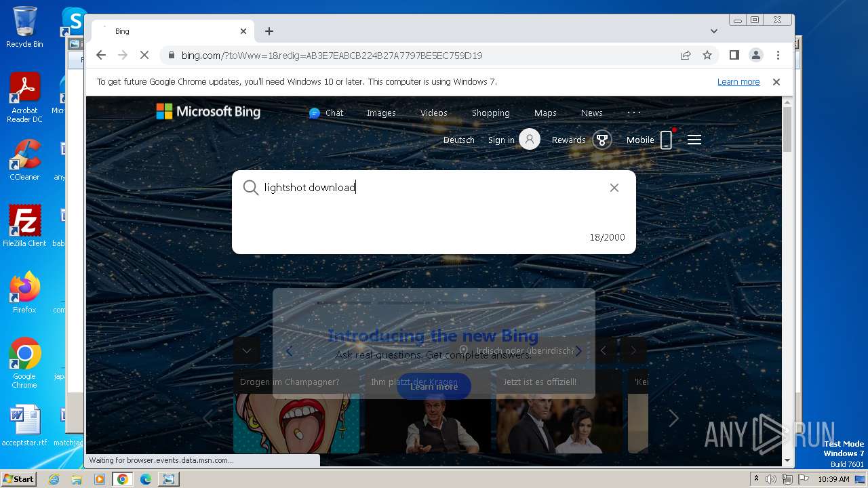Image resolution: width=868 pixels, height=488 pixels.
Task: Open the Bing hamburger settings menu
Action: [694, 140]
